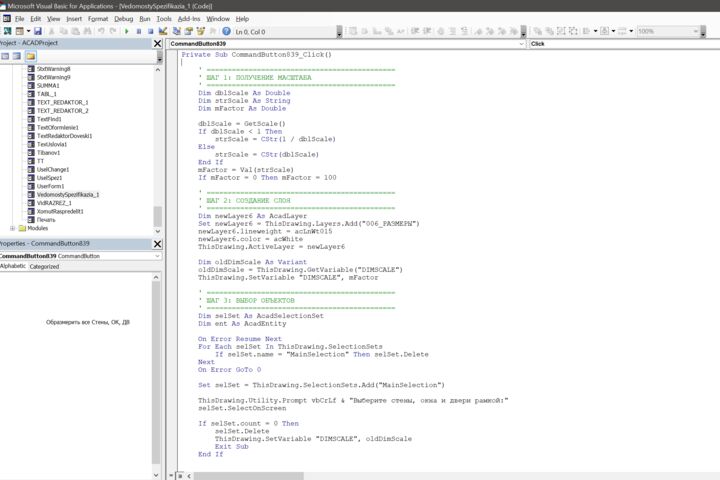Viewport: 720px width, 480px height.
Task: Close the Project - ACADProject panel
Action: pos(158,44)
